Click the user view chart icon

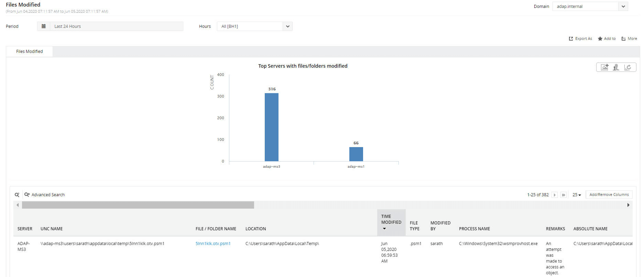616,67
